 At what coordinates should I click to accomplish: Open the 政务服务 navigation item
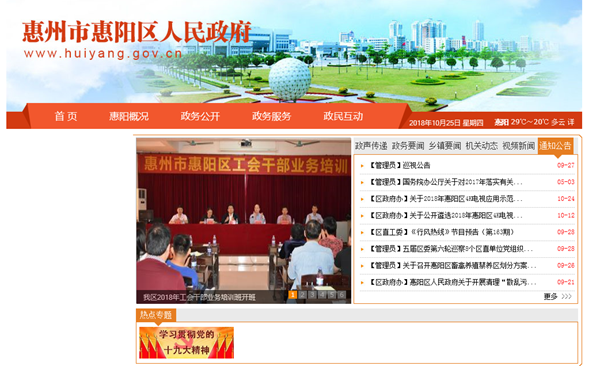[x=271, y=116]
